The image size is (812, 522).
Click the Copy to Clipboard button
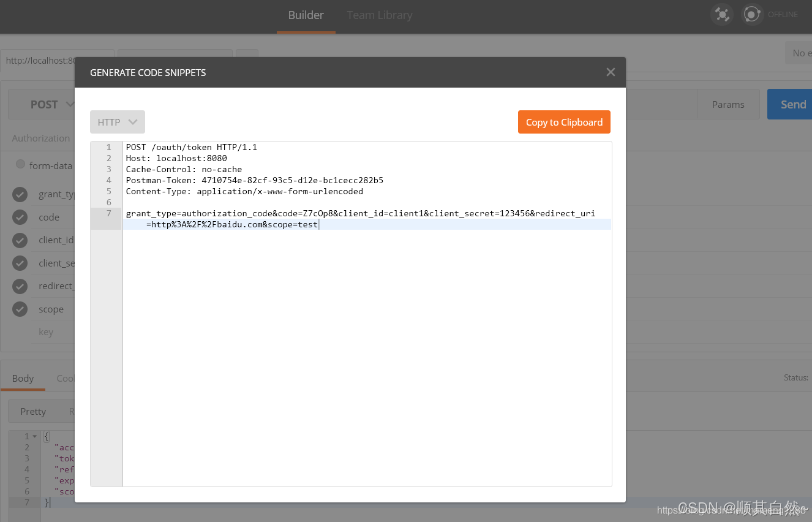click(563, 121)
